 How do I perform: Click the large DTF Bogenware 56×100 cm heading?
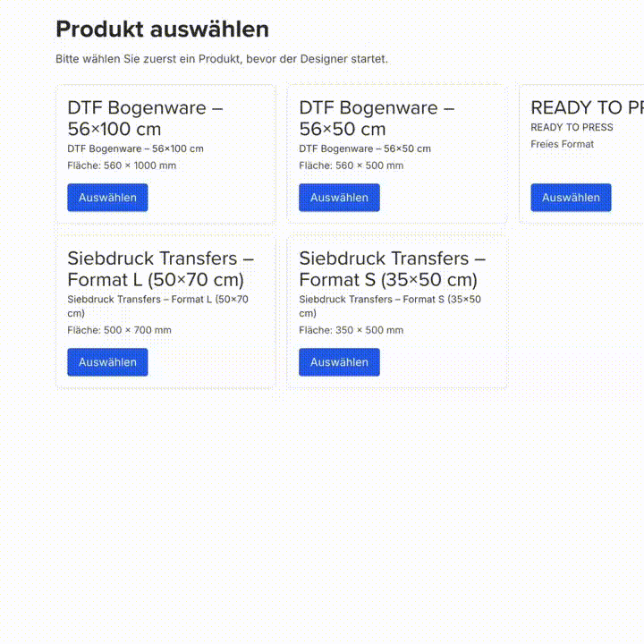point(145,118)
